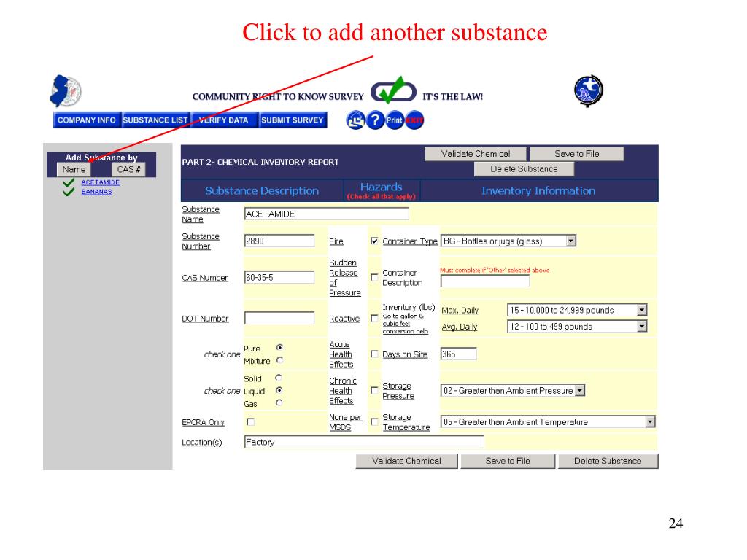Check None per MSDS checkbox
This screenshot has width=747, height=560.
pyautogui.click(x=374, y=422)
